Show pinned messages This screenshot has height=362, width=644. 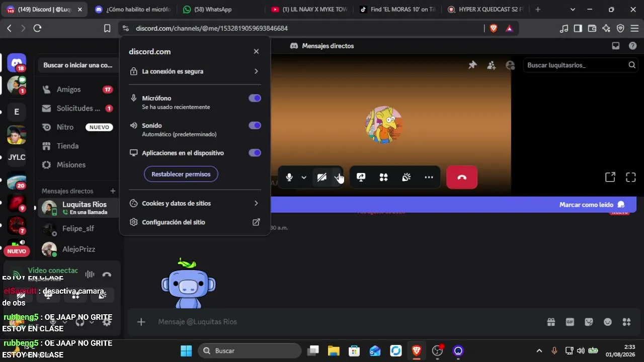[472, 65]
